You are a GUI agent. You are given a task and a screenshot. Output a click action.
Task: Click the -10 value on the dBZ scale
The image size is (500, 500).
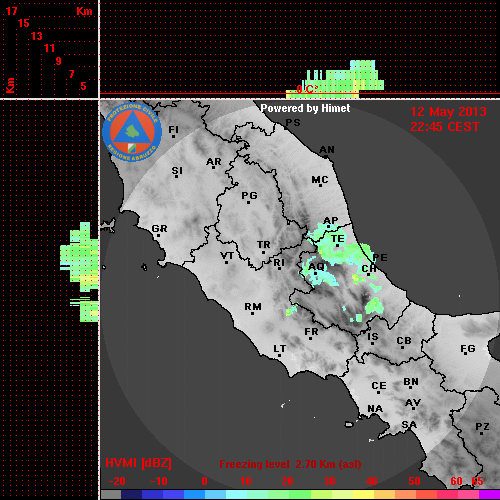[159, 481]
